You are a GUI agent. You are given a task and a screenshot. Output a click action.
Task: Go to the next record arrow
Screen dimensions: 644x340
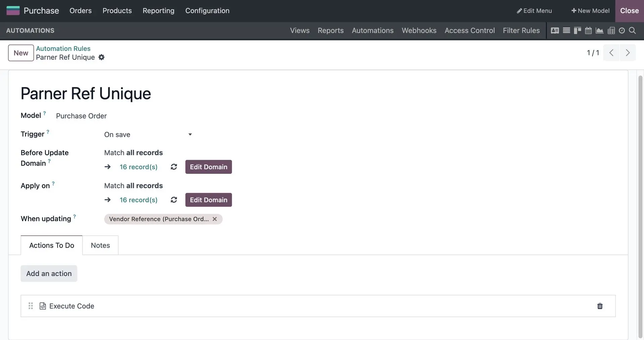(628, 53)
